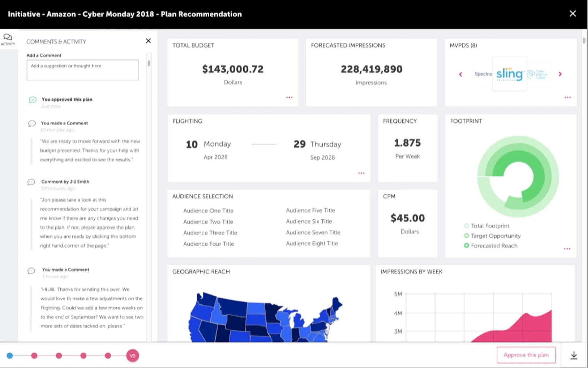Show next MVPD logo in carousel
The image size is (588, 368).
pyautogui.click(x=560, y=74)
